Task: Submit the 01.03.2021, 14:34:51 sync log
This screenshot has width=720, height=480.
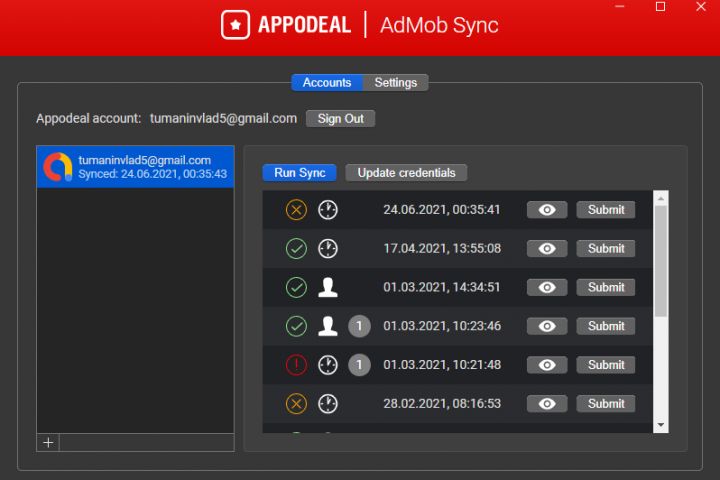Action: point(606,288)
